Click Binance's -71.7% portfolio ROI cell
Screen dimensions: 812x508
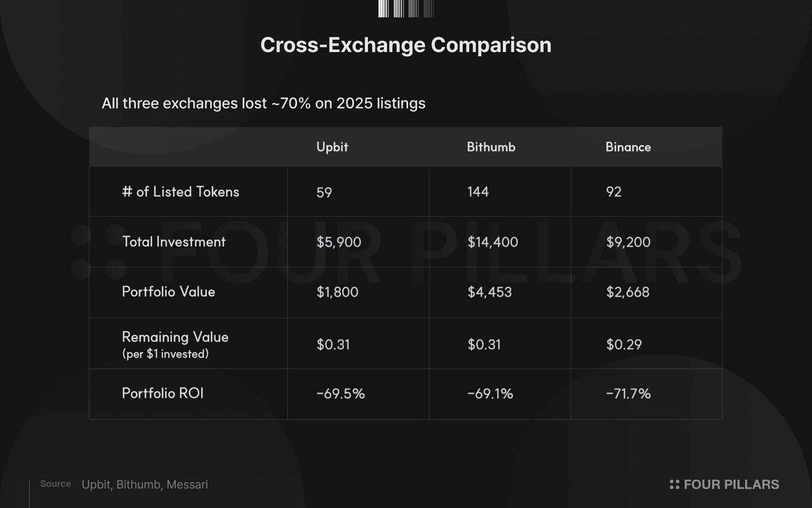(628, 394)
